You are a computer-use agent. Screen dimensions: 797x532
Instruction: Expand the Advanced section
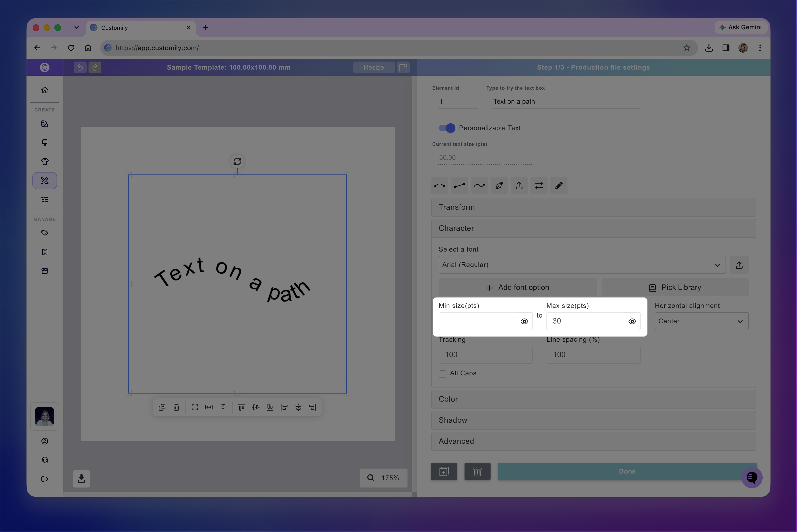click(593, 441)
